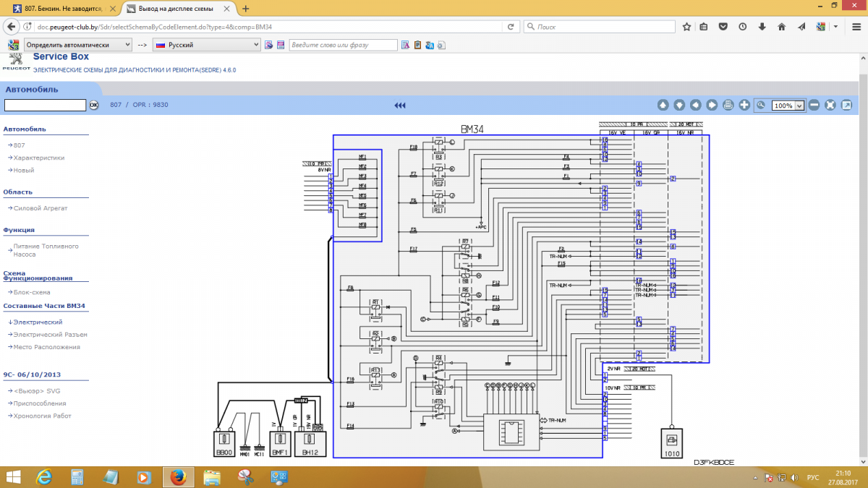Open schematic in external viewer icon
Viewport: 868px width, 488px height.
[x=846, y=105]
